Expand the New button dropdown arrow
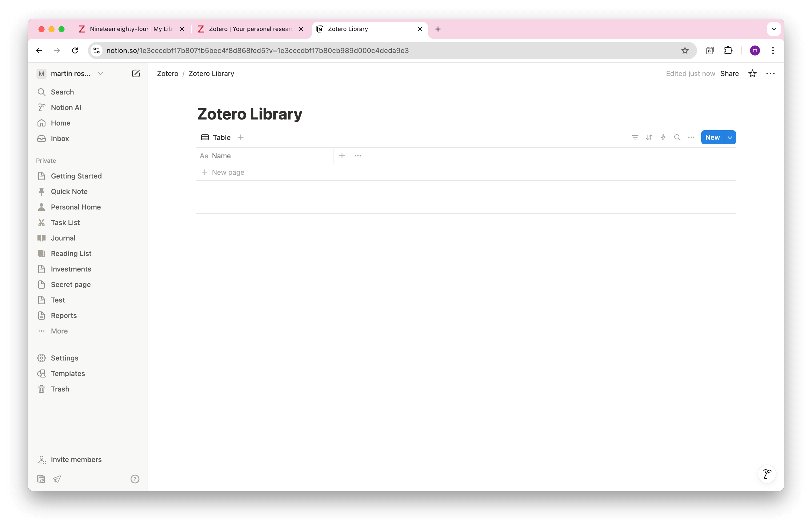The height and width of the screenshot is (528, 812). point(730,137)
